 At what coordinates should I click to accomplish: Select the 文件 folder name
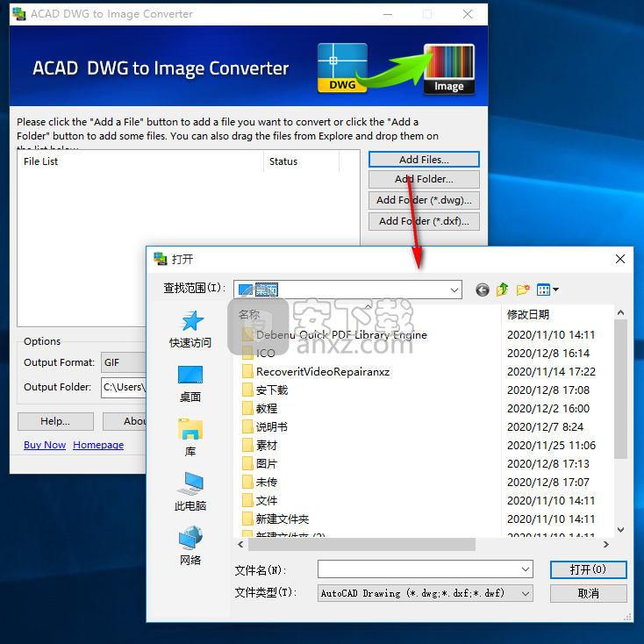pos(267,500)
